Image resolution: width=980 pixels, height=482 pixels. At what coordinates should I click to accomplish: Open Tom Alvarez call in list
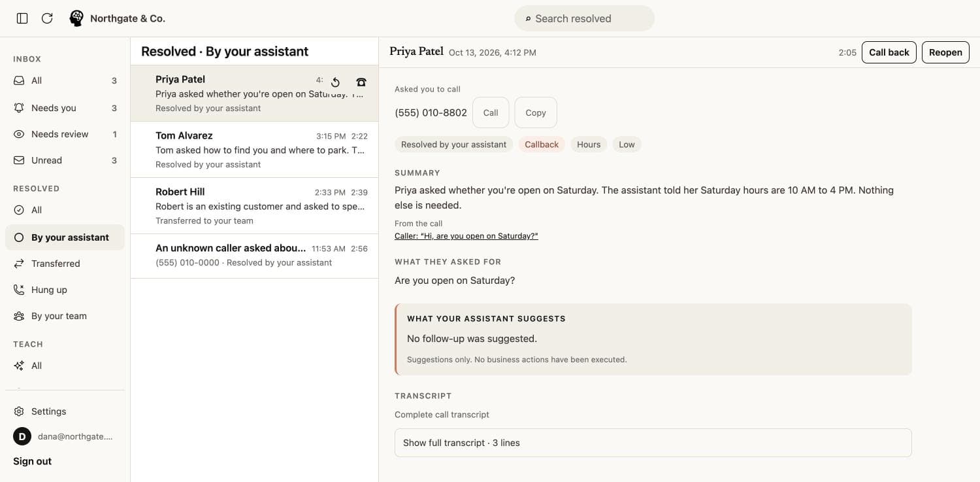(x=254, y=150)
